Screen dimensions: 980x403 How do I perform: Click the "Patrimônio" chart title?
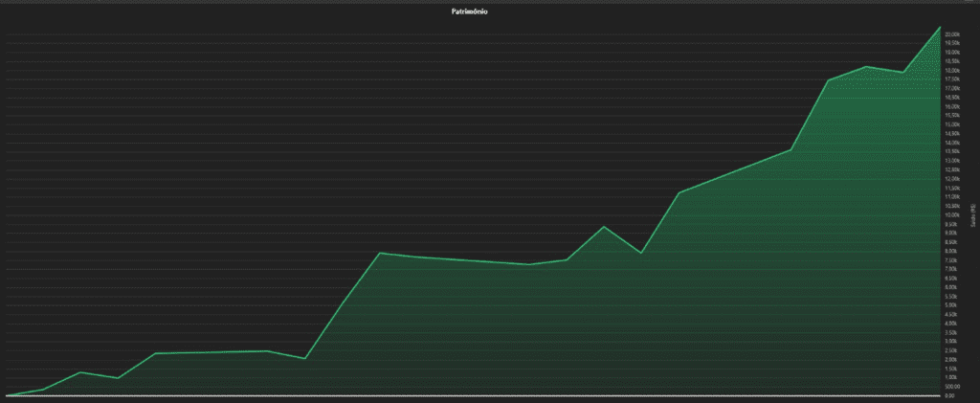[x=470, y=11]
